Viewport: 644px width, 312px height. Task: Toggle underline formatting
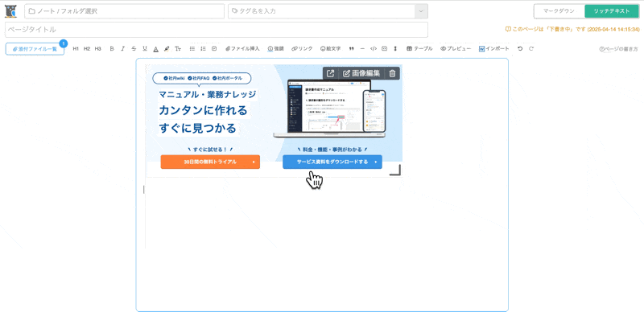[145, 48]
